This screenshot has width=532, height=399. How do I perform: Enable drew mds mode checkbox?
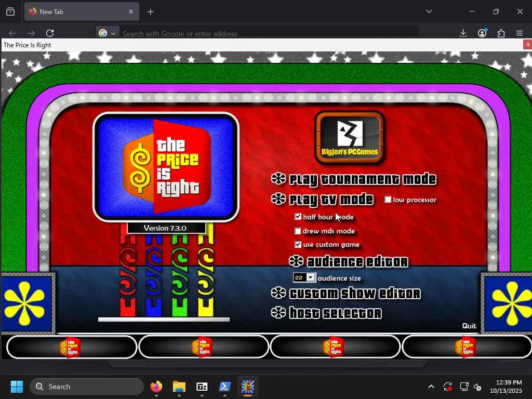coord(298,231)
